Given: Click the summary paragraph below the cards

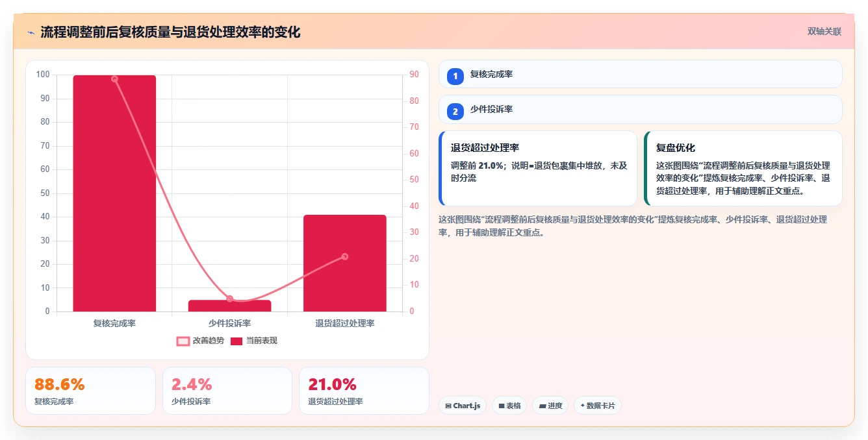Looking at the screenshot, I should (x=633, y=226).
